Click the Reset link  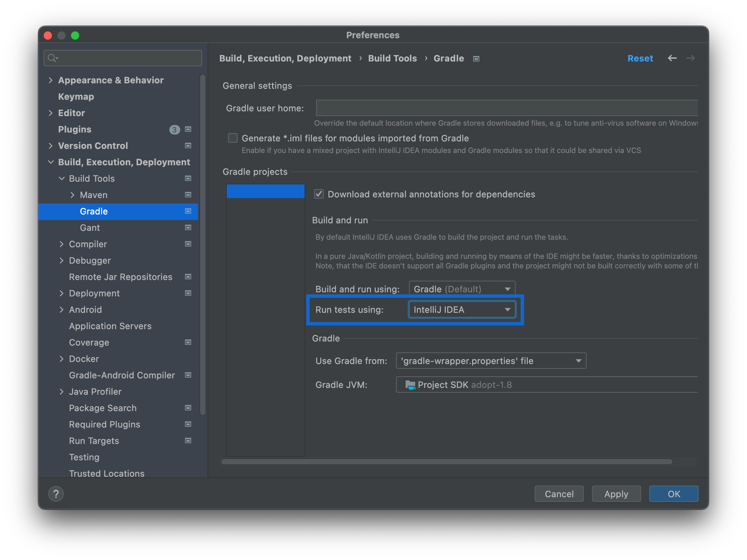click(x=640, y=58)
